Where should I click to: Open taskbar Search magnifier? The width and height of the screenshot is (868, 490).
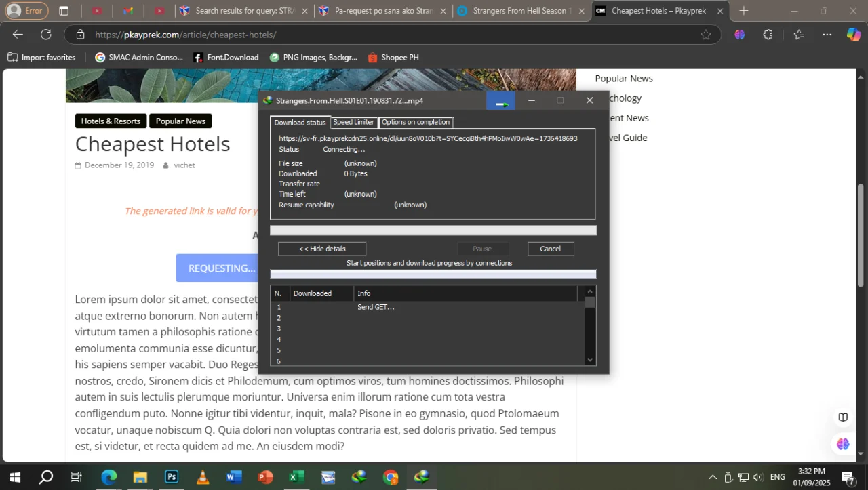[45, 477]
